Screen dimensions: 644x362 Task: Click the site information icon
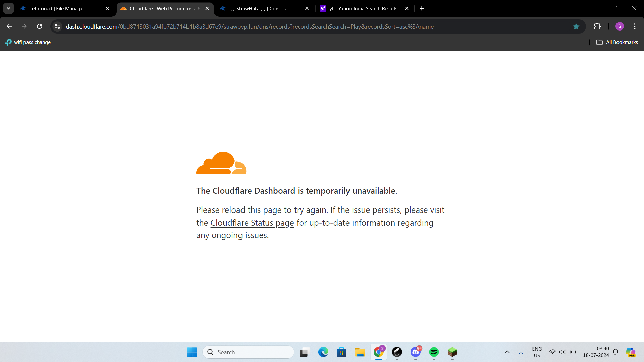point(57,26)
